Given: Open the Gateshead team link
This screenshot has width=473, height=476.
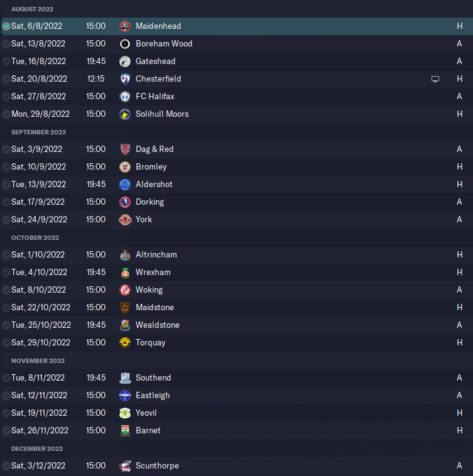Looking at the screenshot, I should [155, 62].
